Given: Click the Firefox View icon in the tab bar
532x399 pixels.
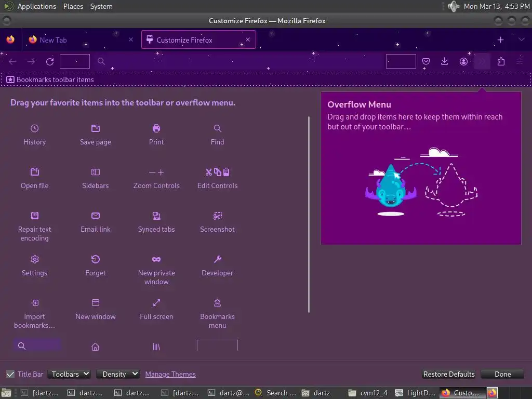Looking at the screenshot, I should [10, 39].
